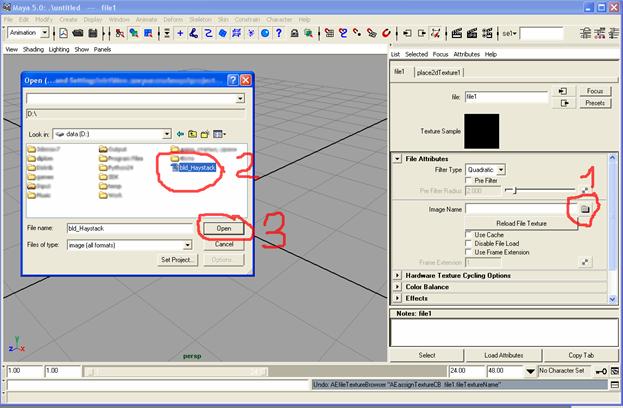This screenshot has width=623, height=408.
Task: Enable the Pre Filter checkbox
Action: [470, 180]
